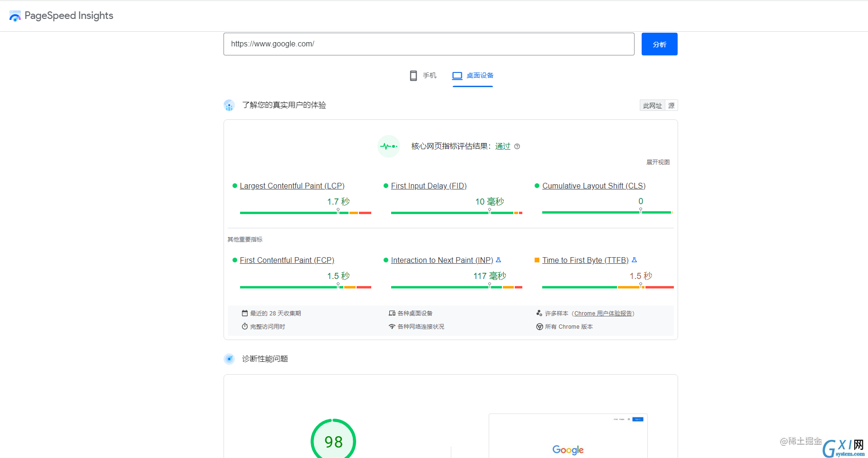Open the PageSpeed Insights title link
The width and height of the screenshot is (868, 458).
click(69, 16)
